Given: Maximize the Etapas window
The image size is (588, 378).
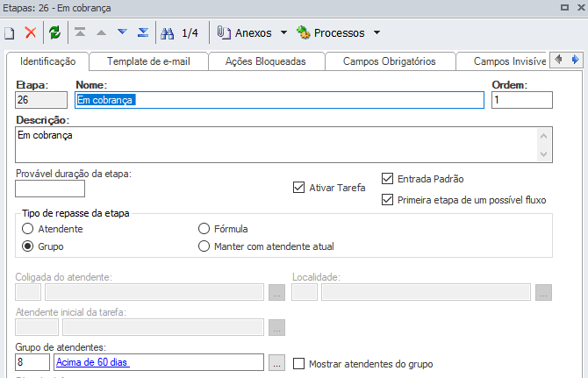Looking at the screenshot, I should pos(565,8).
